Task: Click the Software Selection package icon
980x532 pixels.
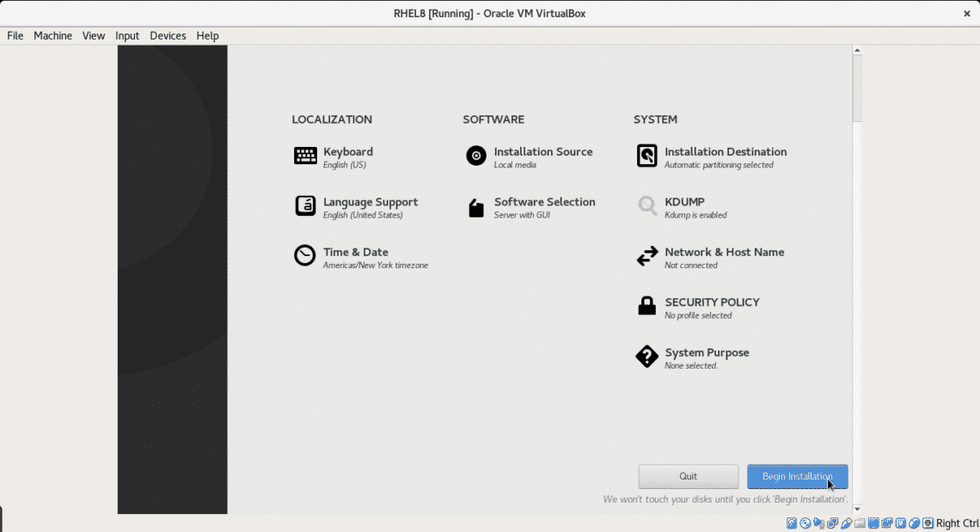Action: click(x=476, y=207)
